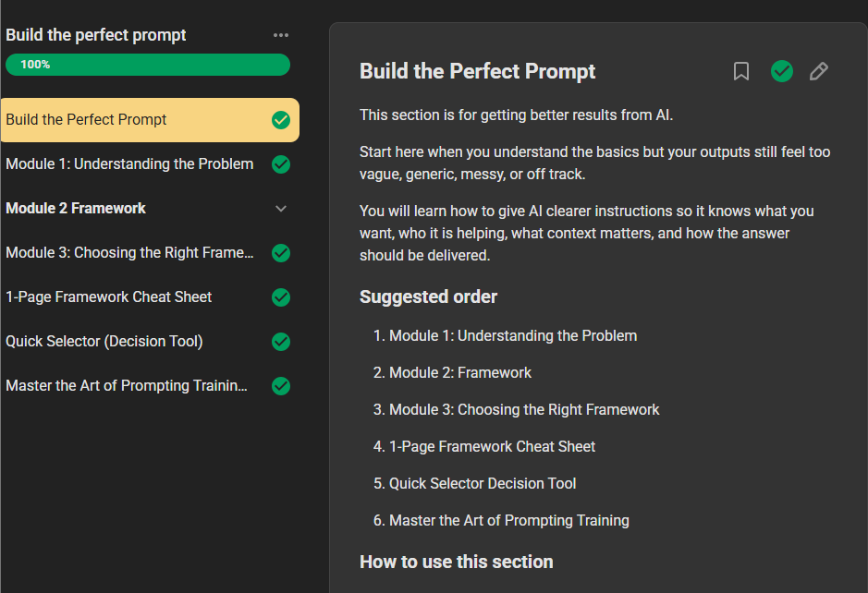The image size is (868, 593).
Task: Toggle completion check for Build the Perfect Prompt row
Action: pos(281,120)
